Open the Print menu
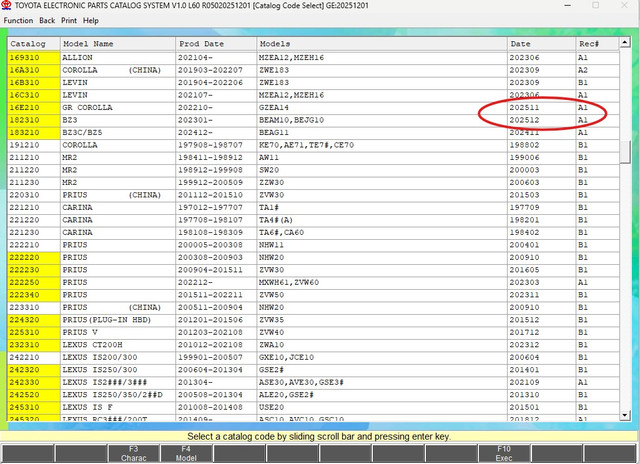The height and width of the screenshot is (464, 640). pyautogui.click(x=69, y=20)
